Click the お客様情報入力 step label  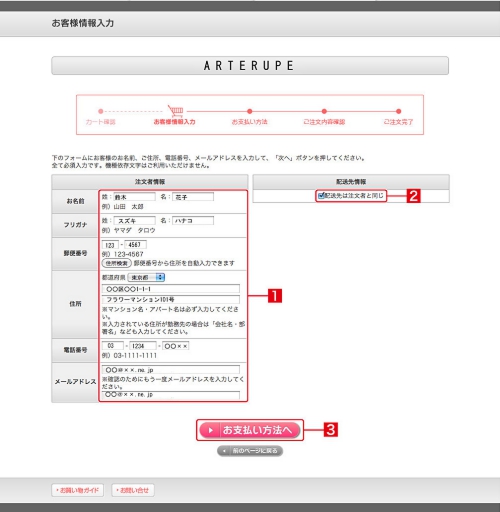coord(174,122)
